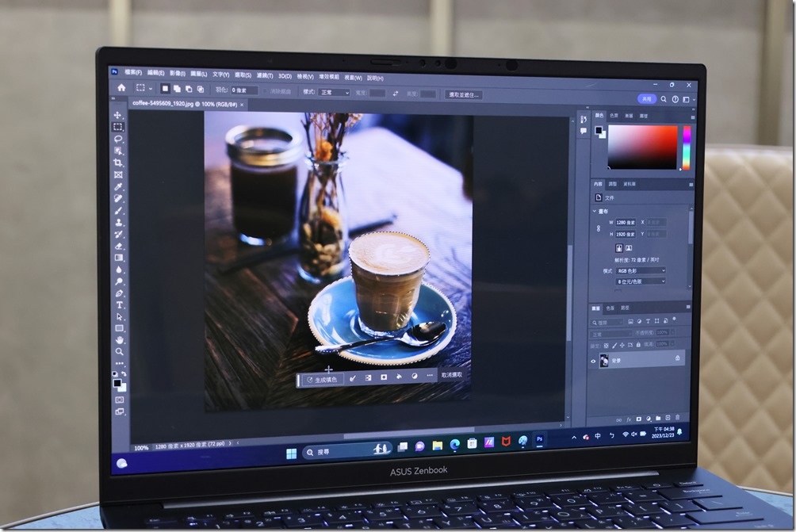Show hidden system tray icons chevron
The image size is (796, 532).
tap(574, 438)
